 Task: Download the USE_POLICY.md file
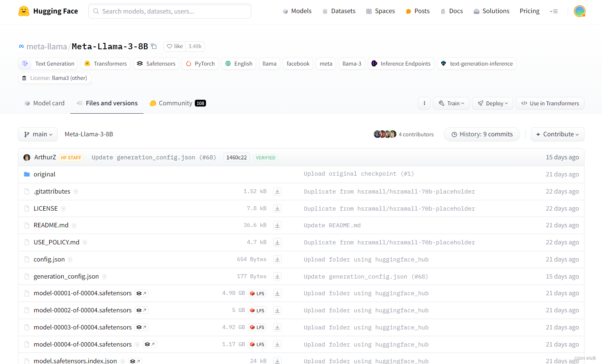click(278, 242)
